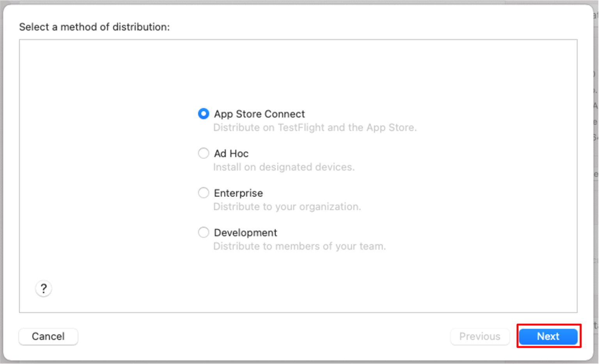Click the TestFlight and App Store description

click(315, 127)
